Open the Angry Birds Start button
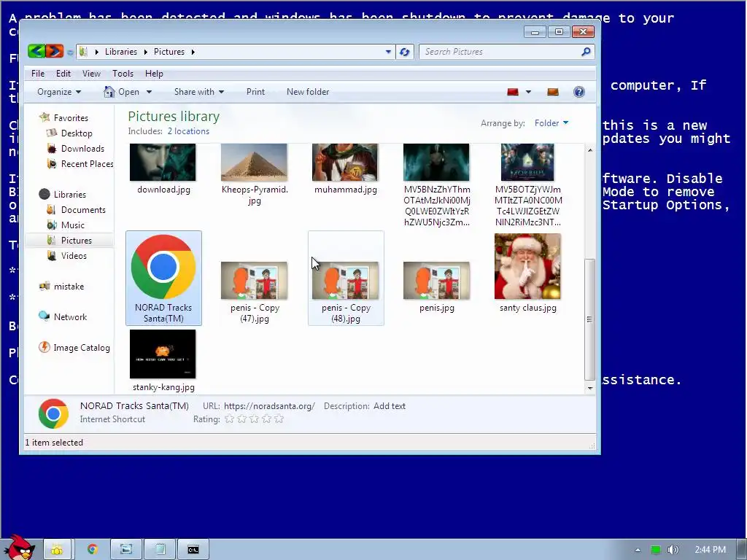 click(x=20, y=547)
